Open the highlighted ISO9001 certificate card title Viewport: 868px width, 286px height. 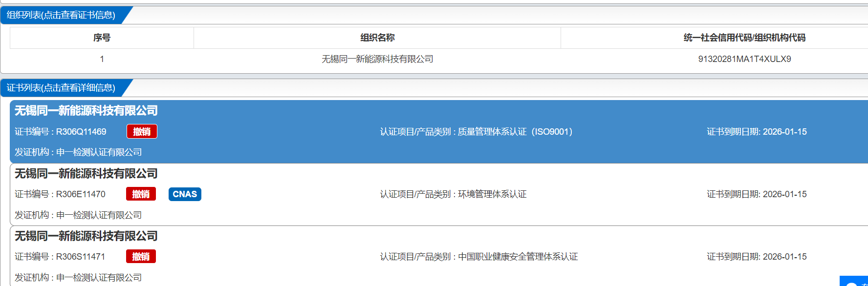pos(86,111)
